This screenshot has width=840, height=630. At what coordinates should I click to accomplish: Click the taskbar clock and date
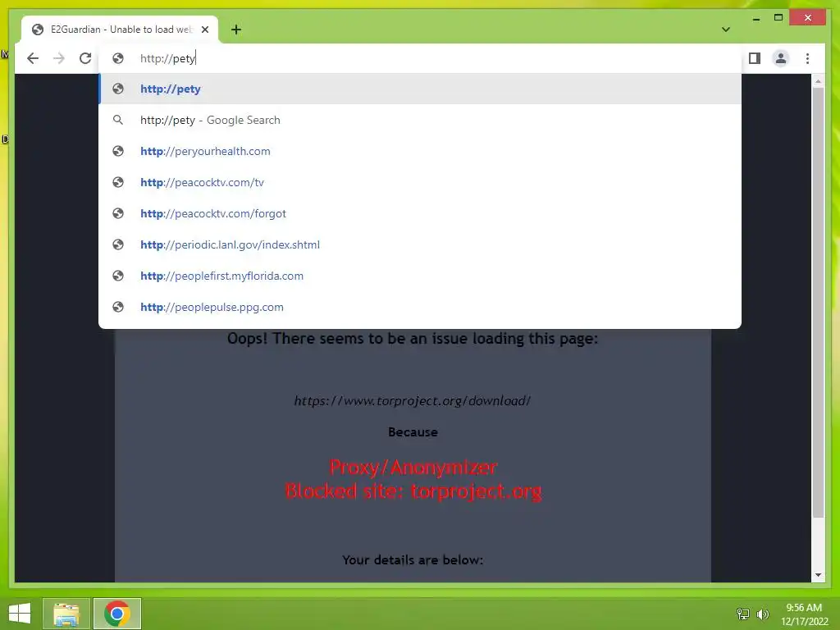coord(804,614)
